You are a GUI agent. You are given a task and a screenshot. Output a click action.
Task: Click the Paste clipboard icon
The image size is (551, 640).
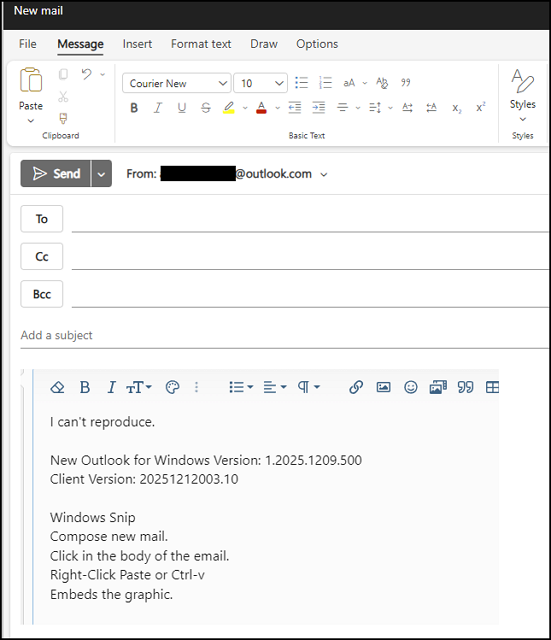tap(31, 80)
